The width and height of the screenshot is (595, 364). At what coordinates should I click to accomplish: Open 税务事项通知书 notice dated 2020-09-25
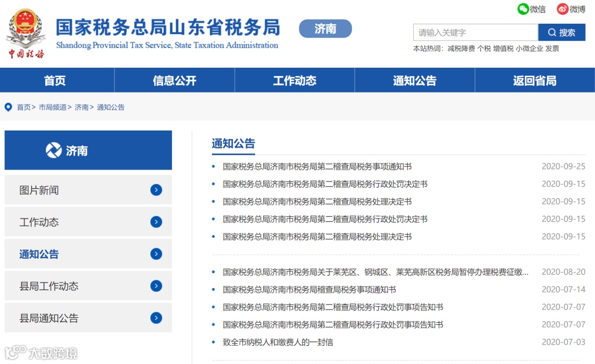pyautogui.click(x=317, y=166)
